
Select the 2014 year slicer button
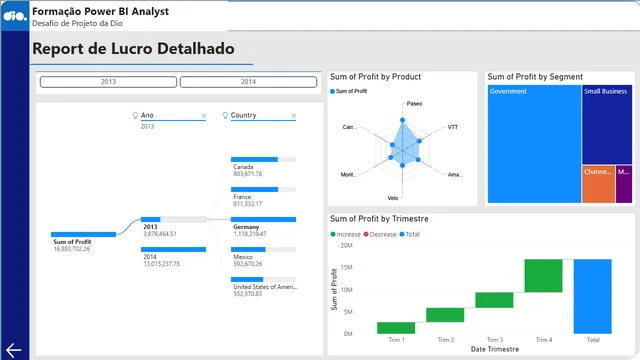pos(248,82)
